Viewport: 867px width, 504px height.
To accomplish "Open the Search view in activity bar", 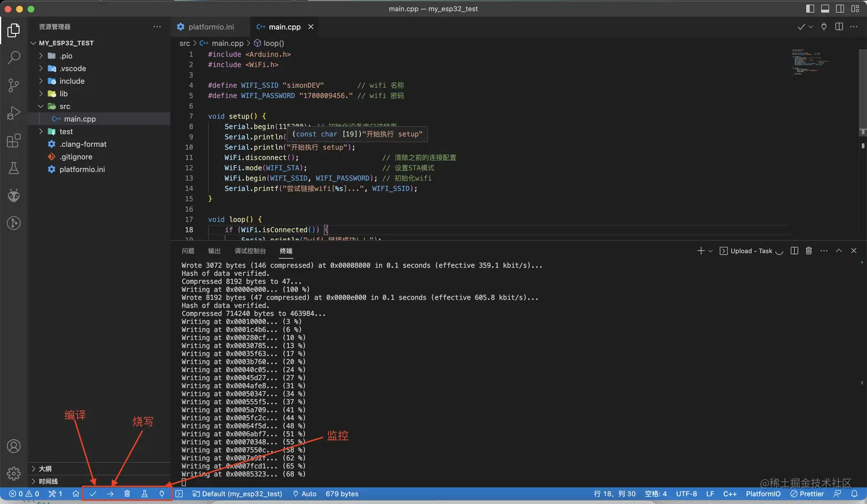I will (14, 57).
